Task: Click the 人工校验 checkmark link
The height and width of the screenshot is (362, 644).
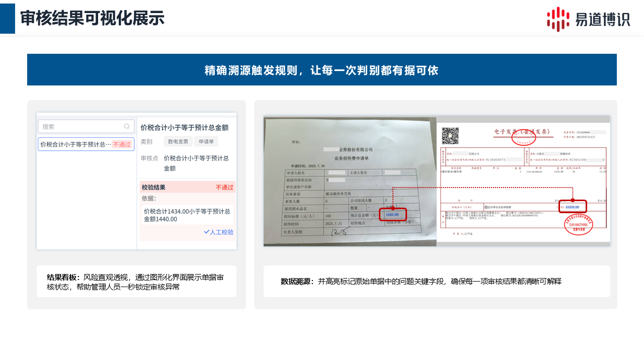Action: click(x=218, y=232)
